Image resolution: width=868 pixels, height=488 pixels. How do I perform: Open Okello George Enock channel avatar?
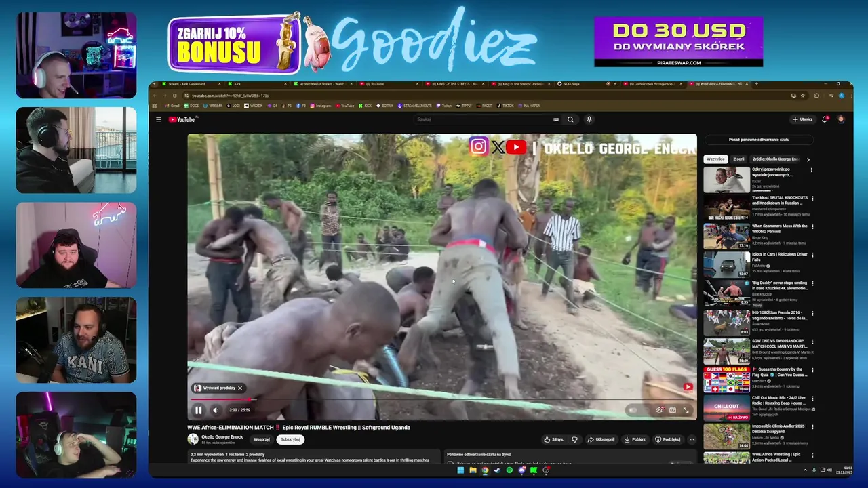click(x=193, y=439)
